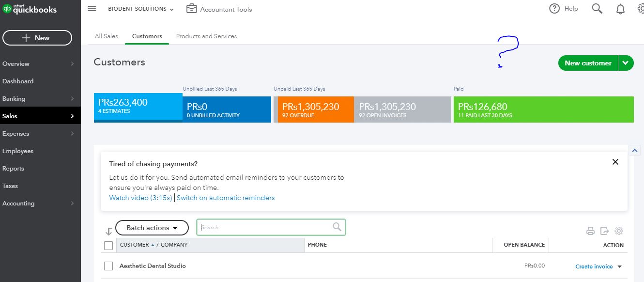Image resolution: width=644 pixels, height=282 pixels.
Task: Click the orange PRs1,305,230 overdue bar
Action: (314, 110)
